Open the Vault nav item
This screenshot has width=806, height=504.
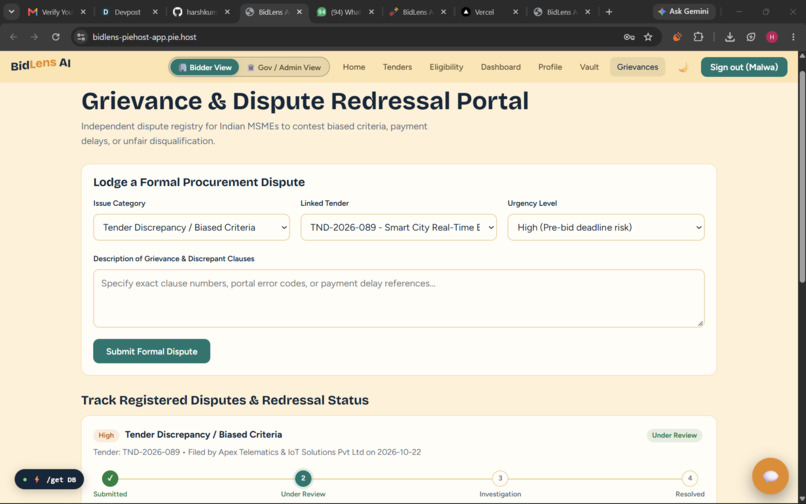[589, 67]
